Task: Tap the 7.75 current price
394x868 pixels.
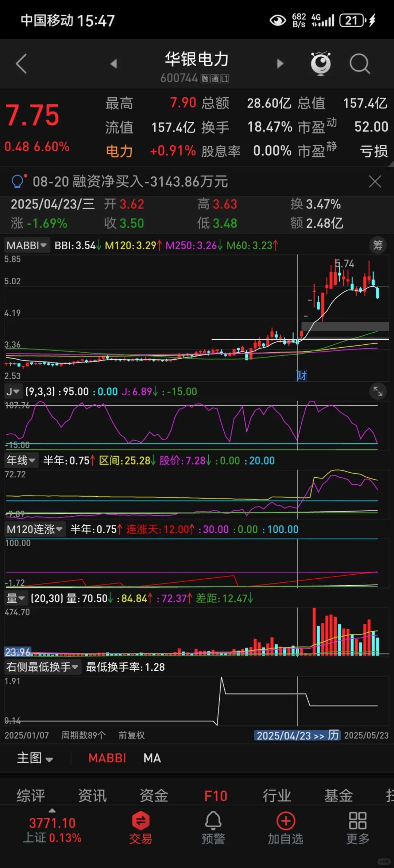Action: [32, 116]
